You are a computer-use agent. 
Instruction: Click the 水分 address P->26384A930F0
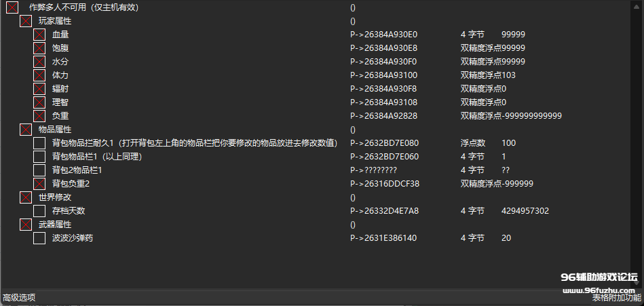pos(383,62)
